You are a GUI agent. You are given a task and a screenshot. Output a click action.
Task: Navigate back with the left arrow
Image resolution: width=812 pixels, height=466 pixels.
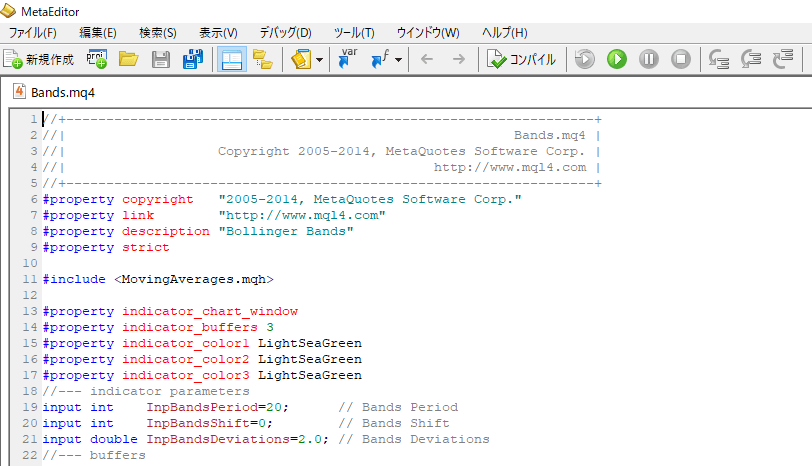(427, 60)
